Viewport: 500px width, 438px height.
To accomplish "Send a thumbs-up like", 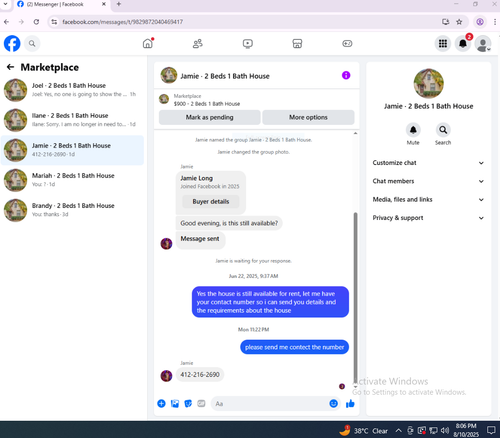I will 350,404.
